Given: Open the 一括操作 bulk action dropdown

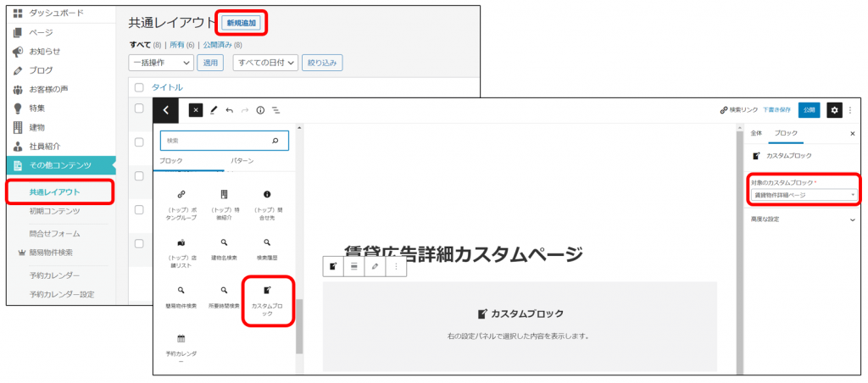Looking at the screenshot, I should tap(161, 62).
